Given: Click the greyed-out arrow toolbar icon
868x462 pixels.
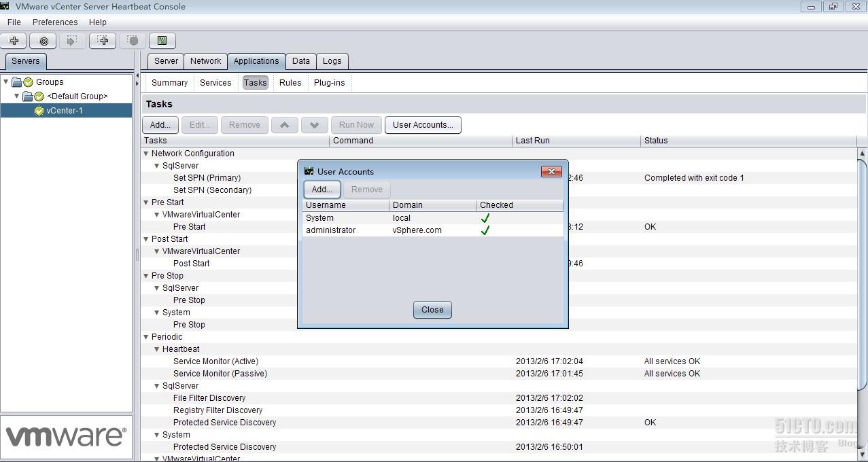Looking at the screenshot, I should pyautogui.click(x=73, y=41).
